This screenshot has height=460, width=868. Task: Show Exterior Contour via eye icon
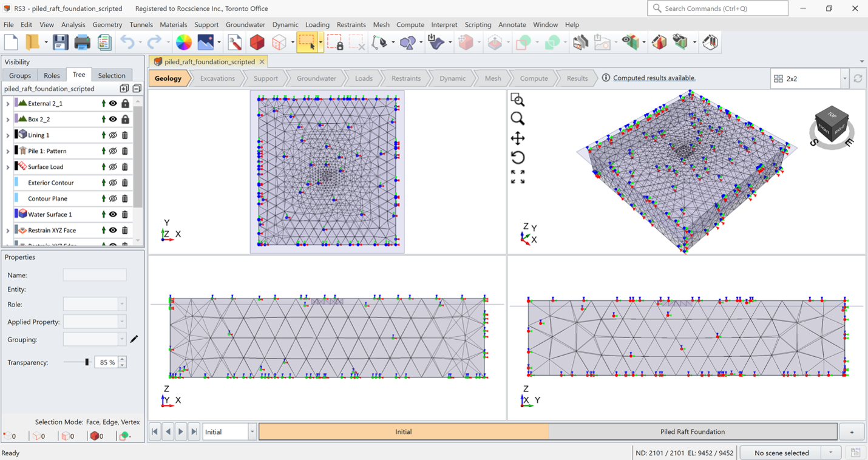[x=113, y=183]
